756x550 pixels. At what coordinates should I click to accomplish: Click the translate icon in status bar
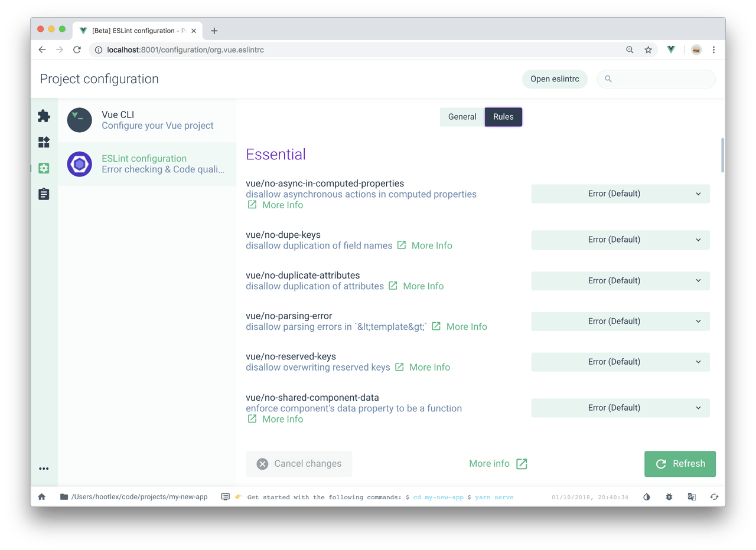(x=692, y=497)
